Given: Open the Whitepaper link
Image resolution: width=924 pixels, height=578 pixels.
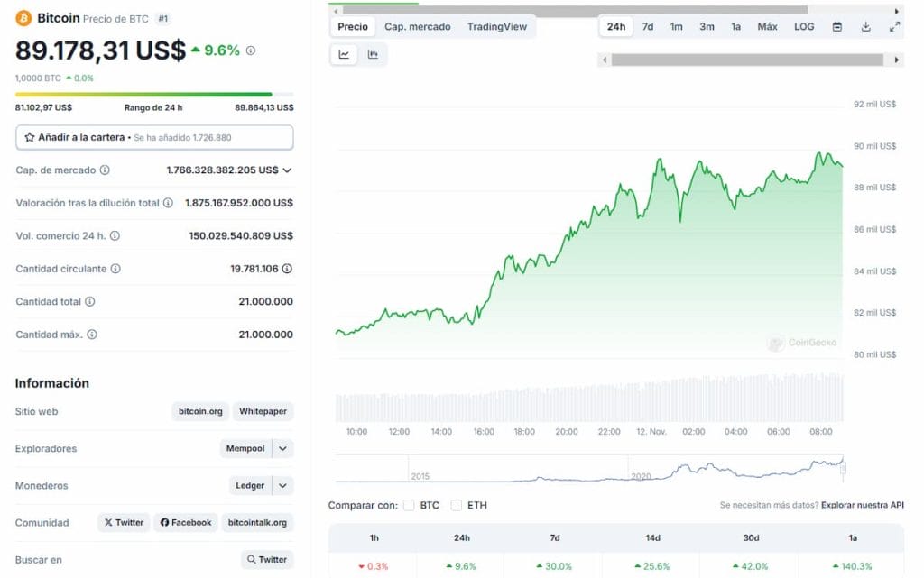Looking at the screenshot, I should click(263, 411).
